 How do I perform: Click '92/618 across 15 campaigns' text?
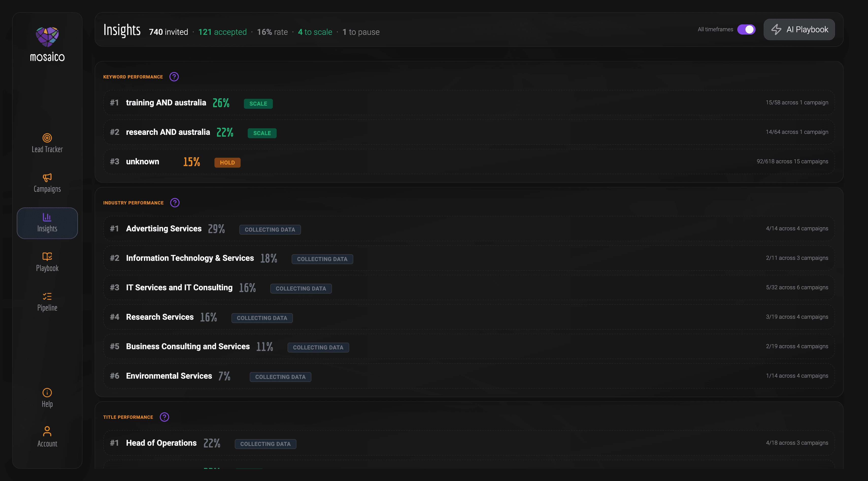point(793,162)
